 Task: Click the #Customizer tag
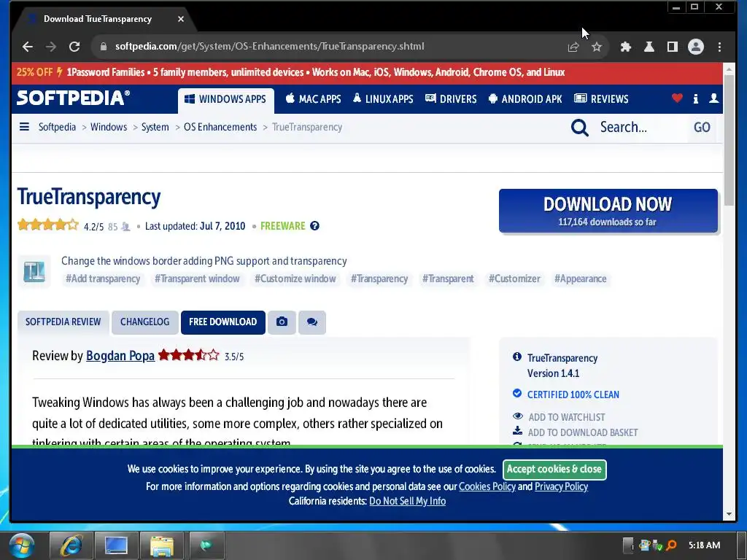click(514, 279)
